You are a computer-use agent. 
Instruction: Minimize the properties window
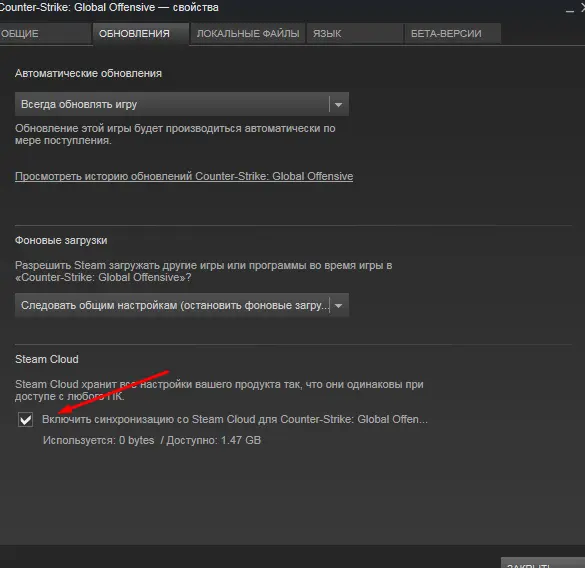(569, 10)
